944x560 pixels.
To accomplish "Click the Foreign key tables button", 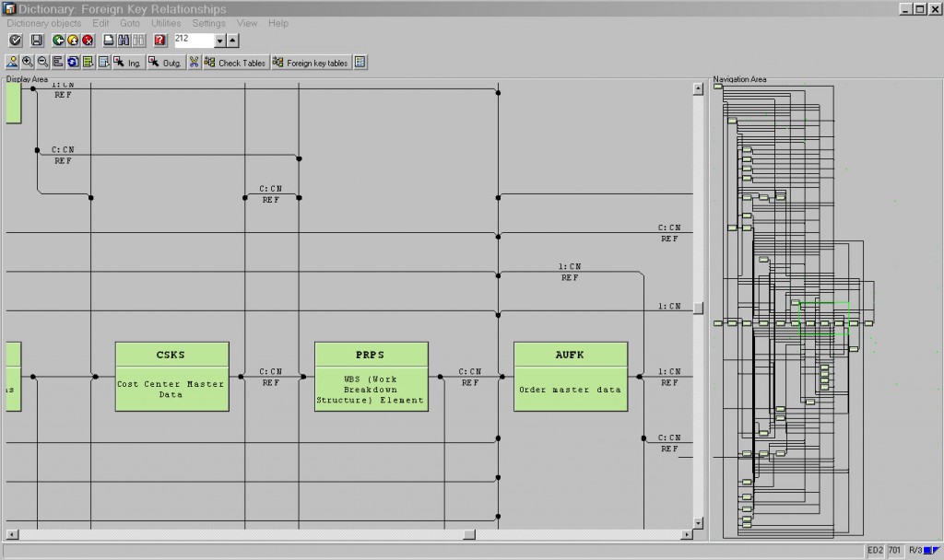I will click(311, 63).
